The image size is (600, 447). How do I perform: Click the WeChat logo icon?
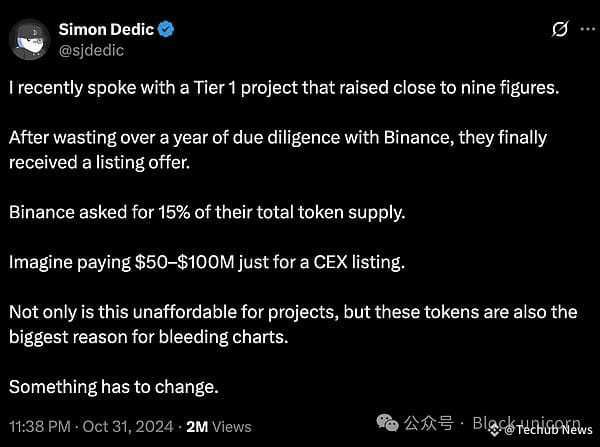(387, 423)
